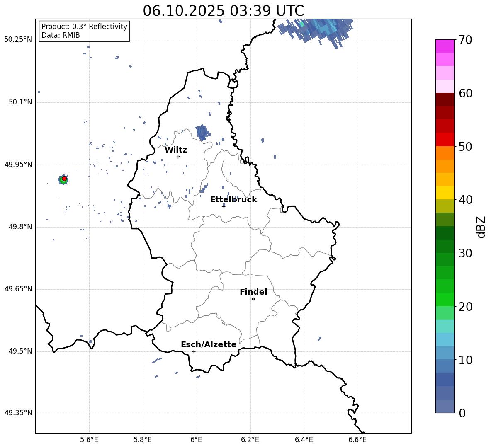This screenshot has width=491, height=448.
Task: Click the yellow 40 dBZ colorbar segment
Action: (445, 193)
